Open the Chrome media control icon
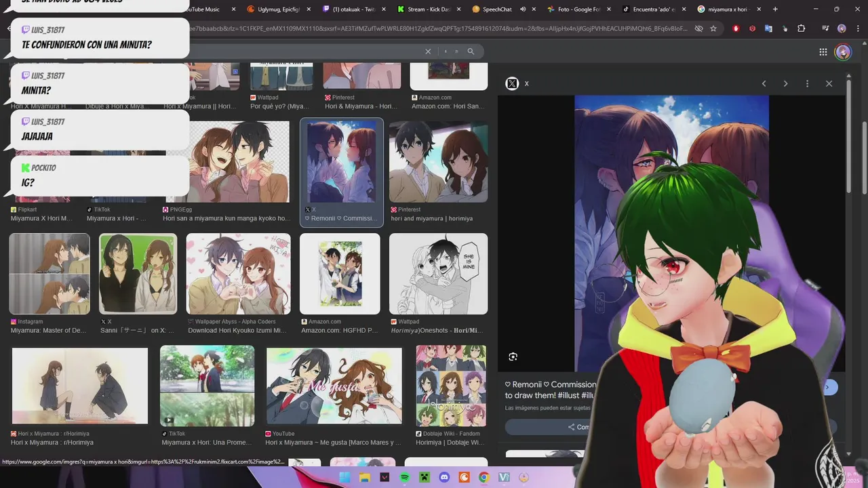The image size is (868, 488). (x=825, y=28)
